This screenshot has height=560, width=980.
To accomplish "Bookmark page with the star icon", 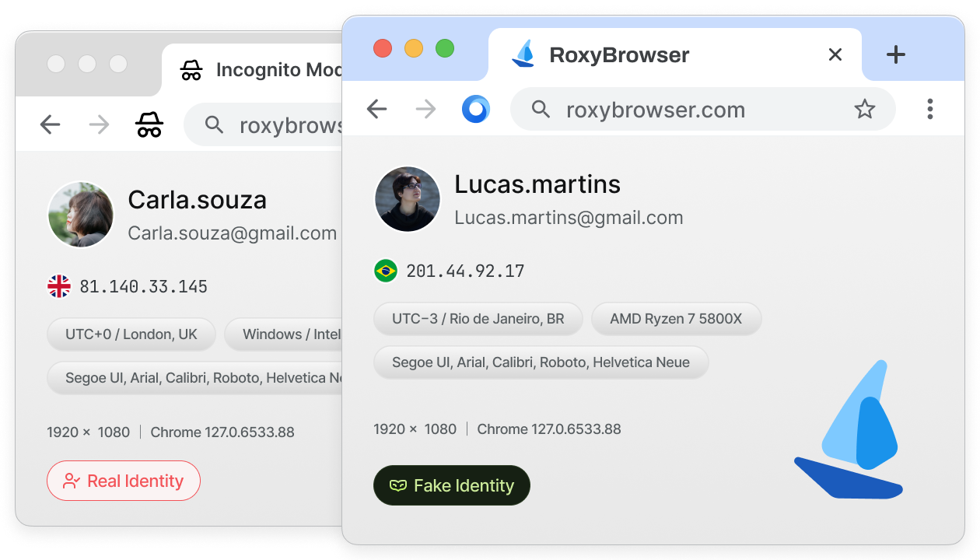I will pos(865,109).
